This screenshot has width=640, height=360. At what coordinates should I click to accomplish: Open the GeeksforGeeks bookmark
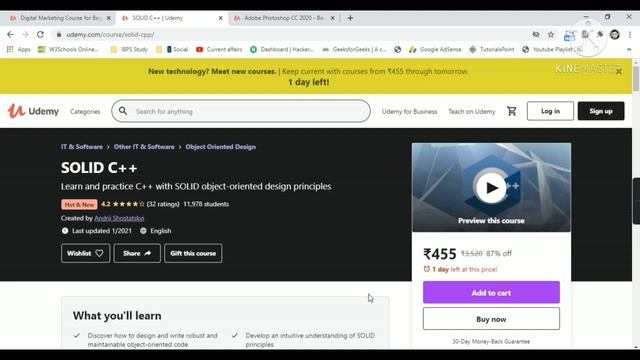(354, 49)
